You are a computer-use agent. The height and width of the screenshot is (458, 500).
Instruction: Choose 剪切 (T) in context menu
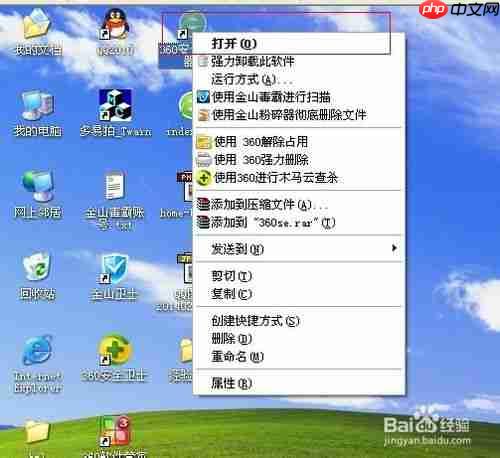tap(299, 276)
